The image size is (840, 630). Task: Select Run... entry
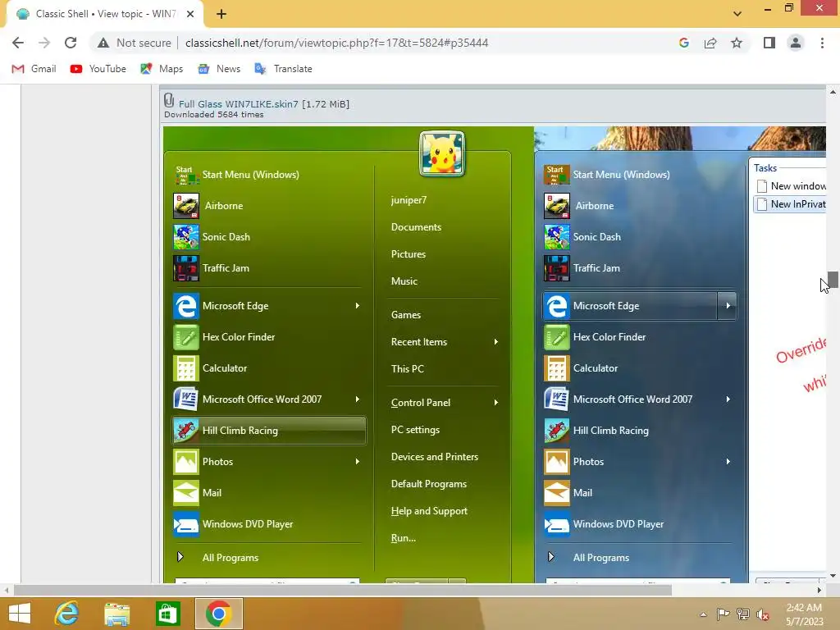404,538
